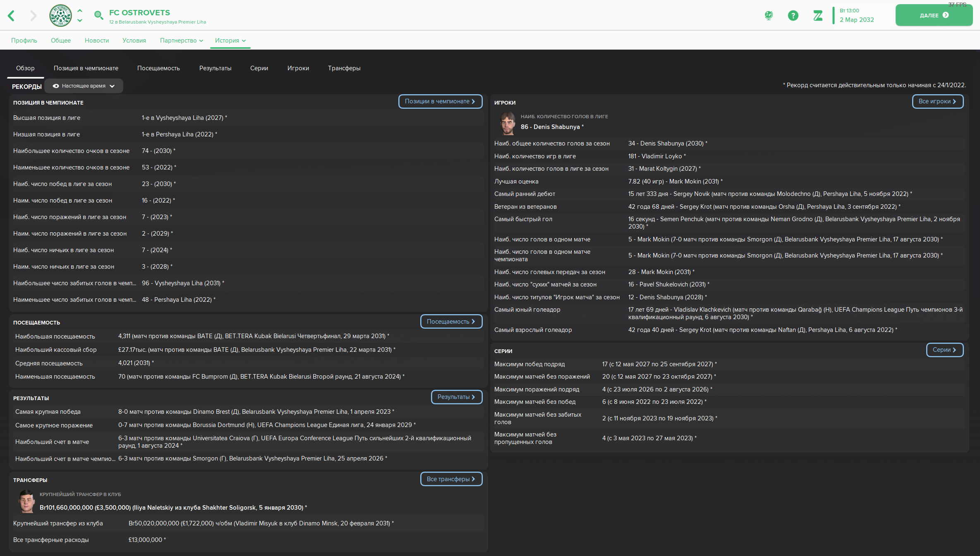Click the Все трансферы button
The width and height of the screenshot is (980, 556).
451,479
